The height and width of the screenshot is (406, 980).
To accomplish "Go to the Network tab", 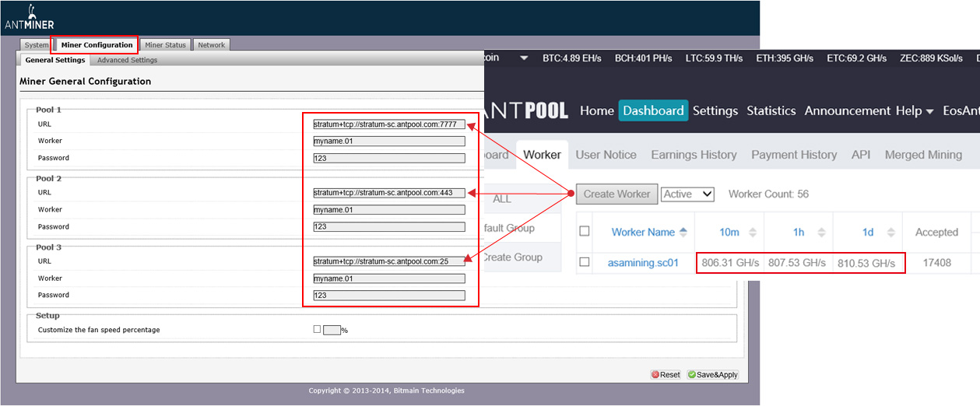I will (211, 45).
